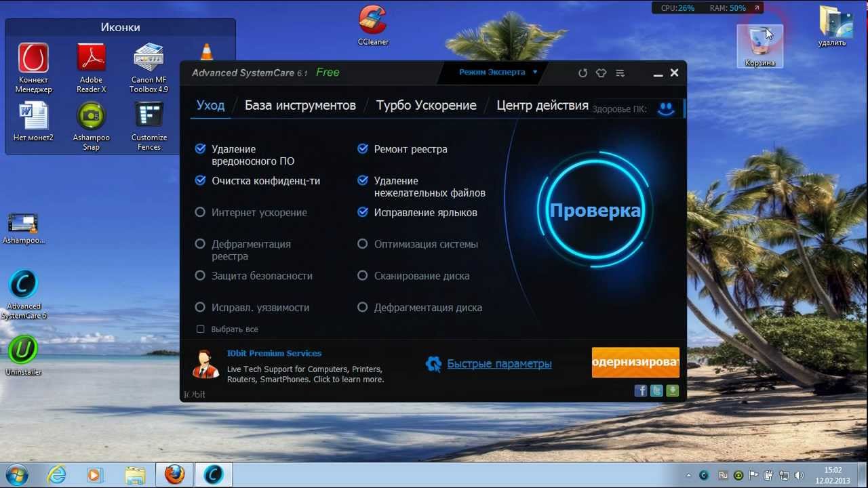This screenshot has height=488, width=868.
Task: Click the IObit support agent avatar
Action: pos(205,365)
